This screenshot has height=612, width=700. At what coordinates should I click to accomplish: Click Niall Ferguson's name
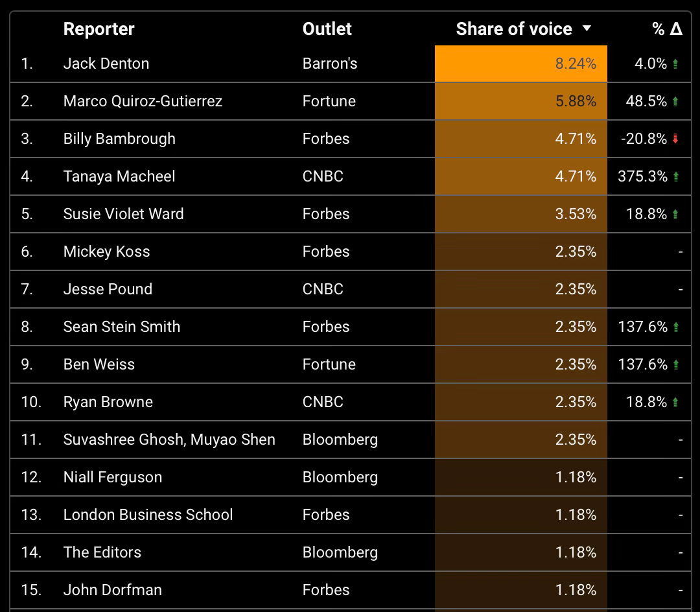[113, 477]
